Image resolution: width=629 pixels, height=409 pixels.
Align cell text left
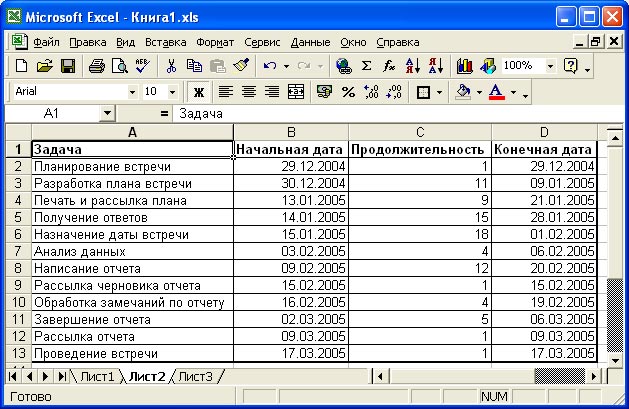225,92
